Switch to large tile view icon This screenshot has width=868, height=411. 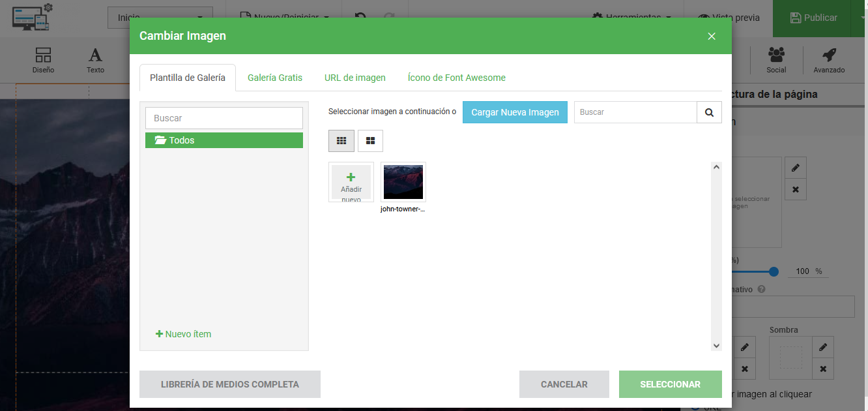coord(370,141)
